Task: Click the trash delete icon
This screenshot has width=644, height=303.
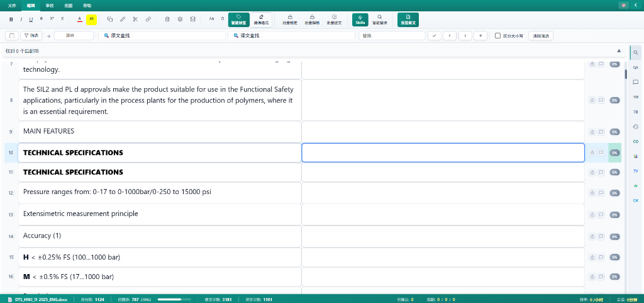Action: click(167, 19)
